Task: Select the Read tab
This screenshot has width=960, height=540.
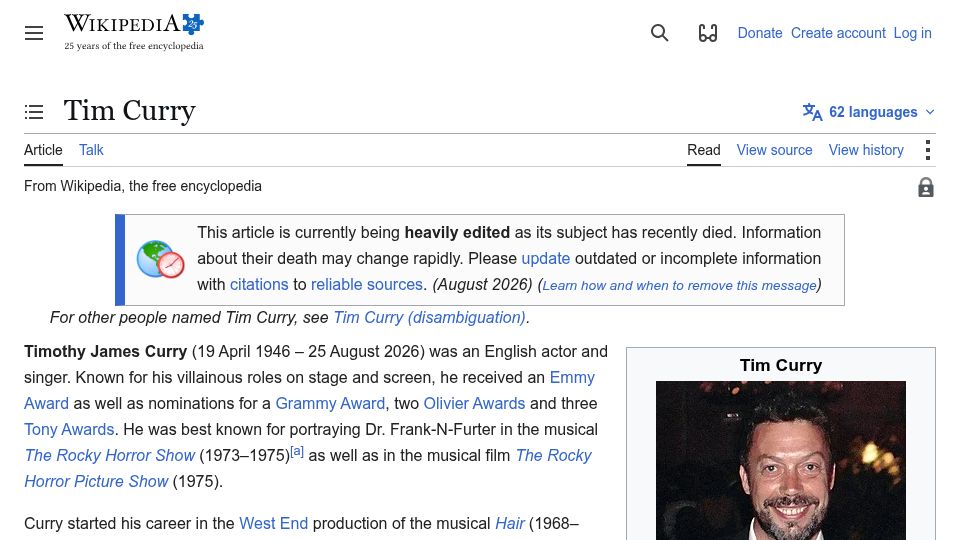Action: pos(703,150)
